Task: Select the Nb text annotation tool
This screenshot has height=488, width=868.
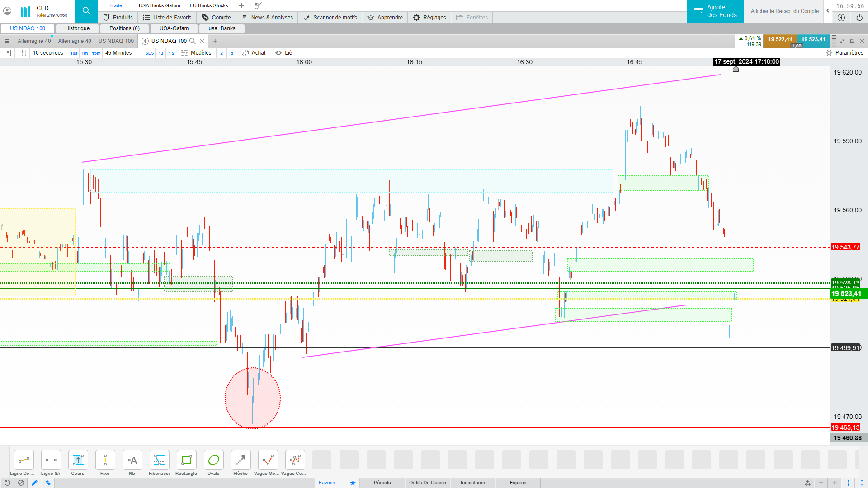Action: pyautogui.click(x=132, y=460)
